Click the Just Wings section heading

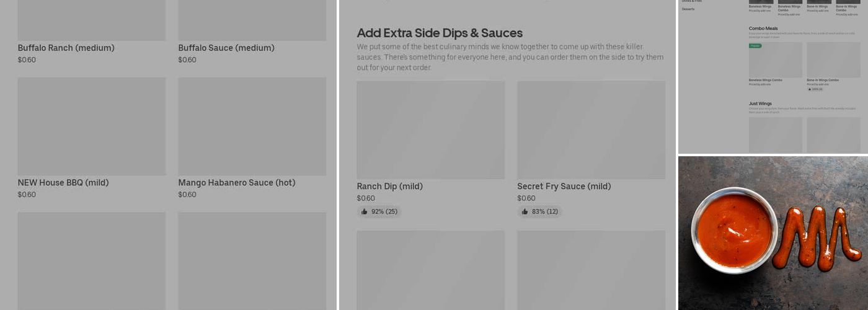760,104
